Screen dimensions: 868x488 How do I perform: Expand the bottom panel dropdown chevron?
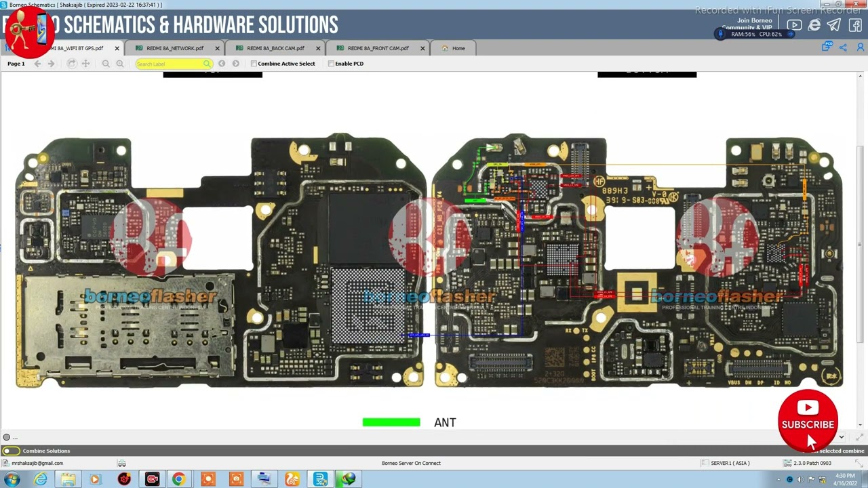(841, 437)
